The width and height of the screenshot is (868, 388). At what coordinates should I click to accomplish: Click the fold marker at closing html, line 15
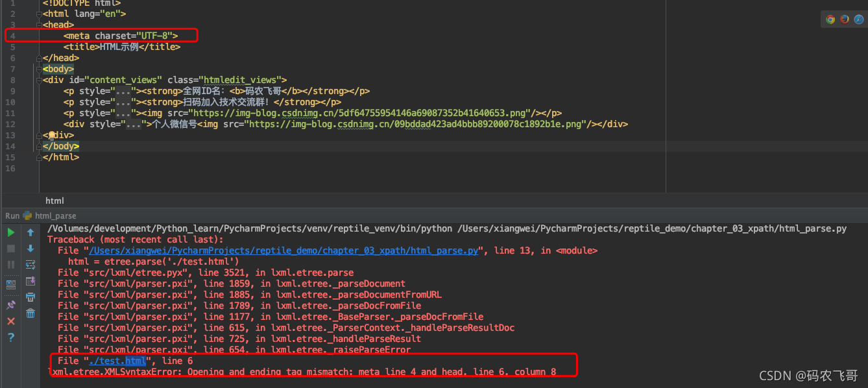(39, 157)
